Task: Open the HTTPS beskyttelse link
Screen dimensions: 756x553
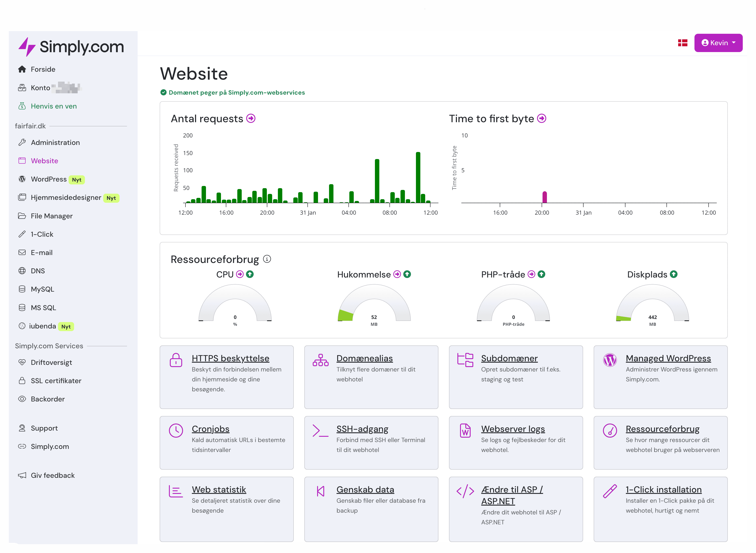Action: [230, 358]
